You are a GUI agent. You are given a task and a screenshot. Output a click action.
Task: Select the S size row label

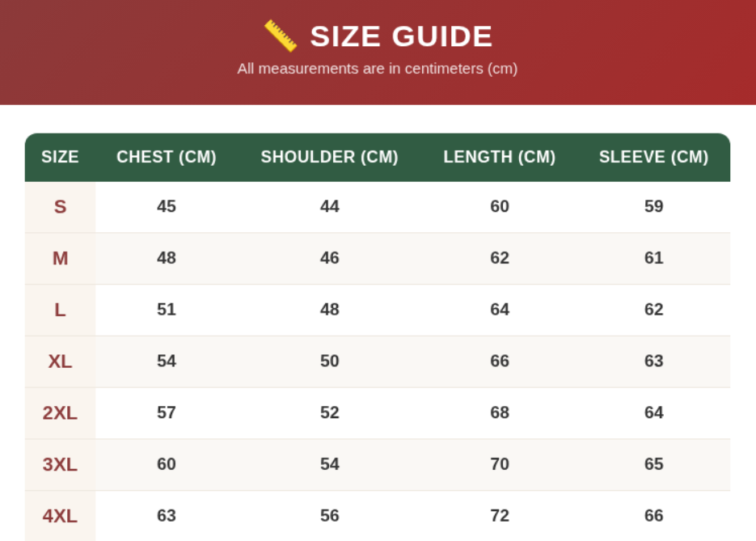61,207
